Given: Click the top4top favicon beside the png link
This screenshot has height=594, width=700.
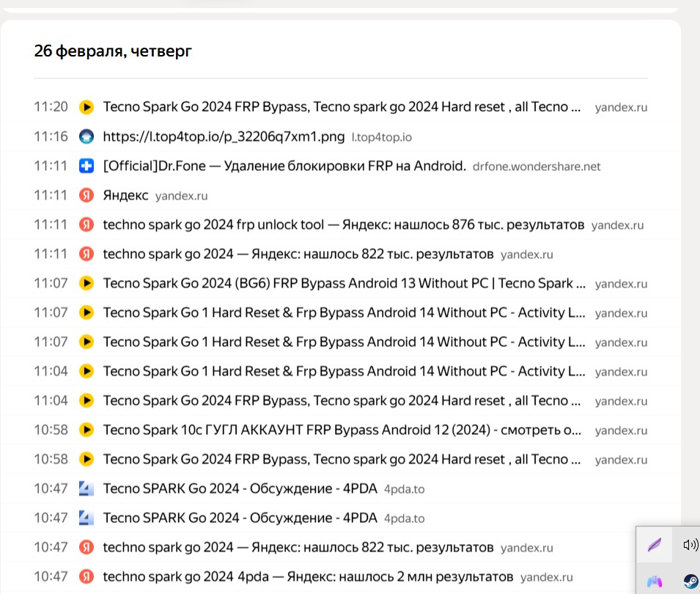Looking at the screenshot, I should [86, 136].
